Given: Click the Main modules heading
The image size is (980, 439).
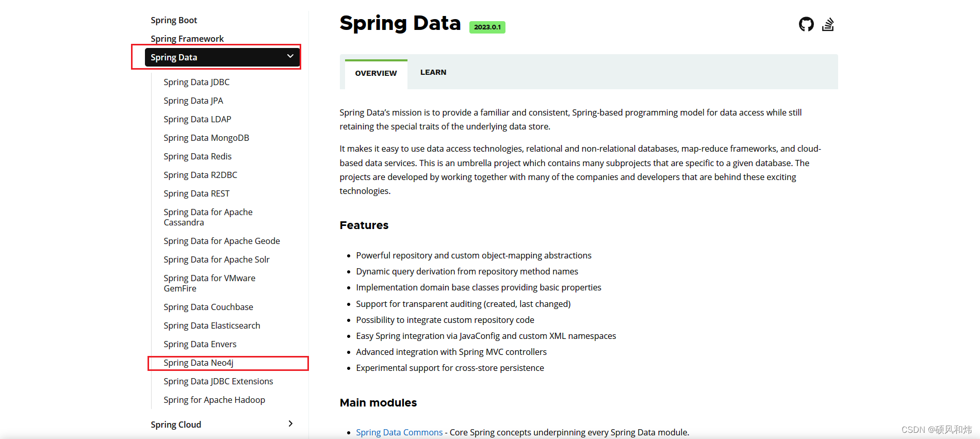Looking at the screenshot, I should 378,403.
